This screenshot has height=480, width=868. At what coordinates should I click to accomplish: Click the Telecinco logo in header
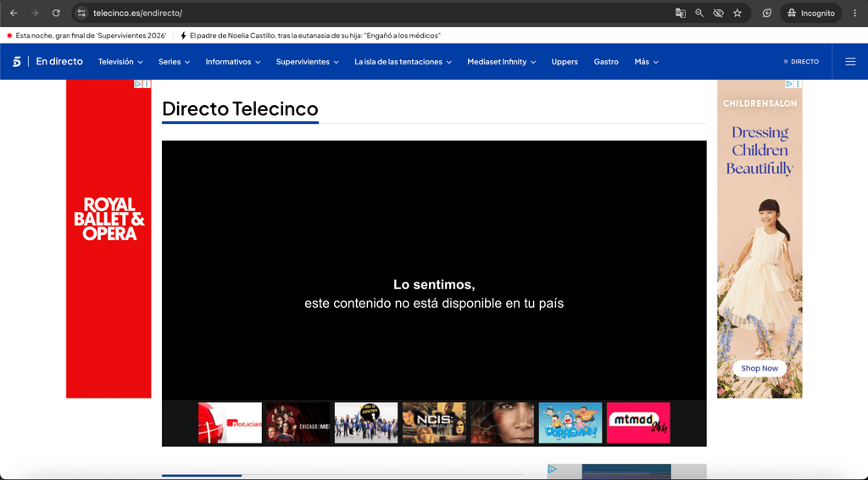[17, 61]
